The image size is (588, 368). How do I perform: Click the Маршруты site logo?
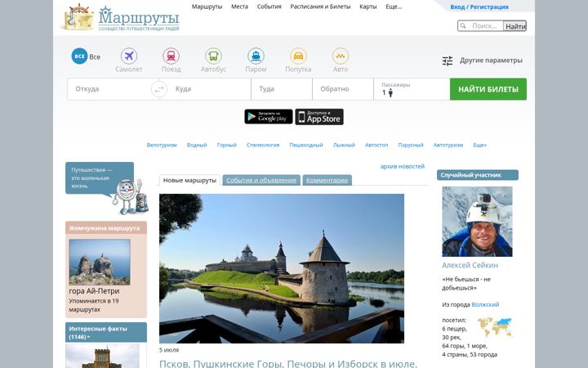coord(121,18)
